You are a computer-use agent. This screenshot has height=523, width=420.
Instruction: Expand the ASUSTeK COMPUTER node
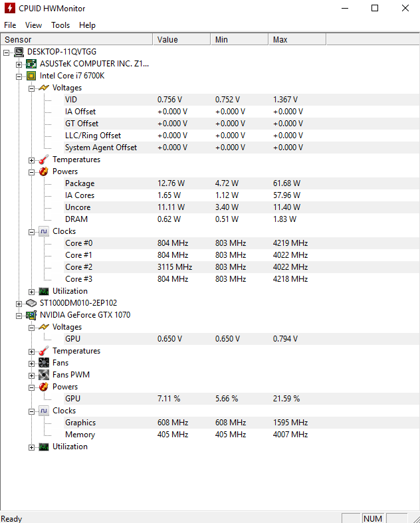[x=19, y=64]
